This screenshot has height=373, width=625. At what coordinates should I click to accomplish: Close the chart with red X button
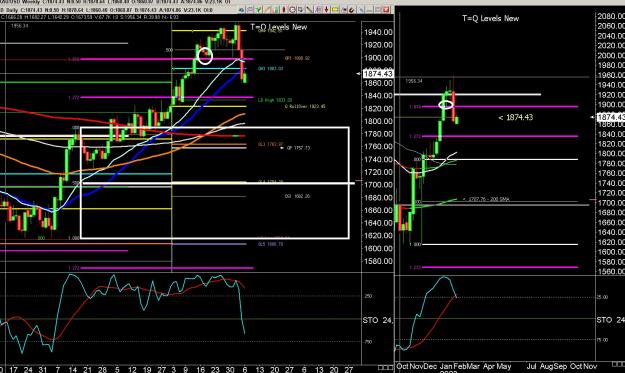click(386, 10)
